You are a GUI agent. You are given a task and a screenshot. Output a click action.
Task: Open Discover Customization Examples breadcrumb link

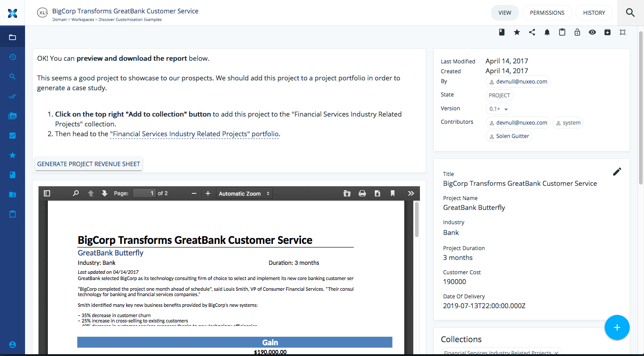click(130, 20)
